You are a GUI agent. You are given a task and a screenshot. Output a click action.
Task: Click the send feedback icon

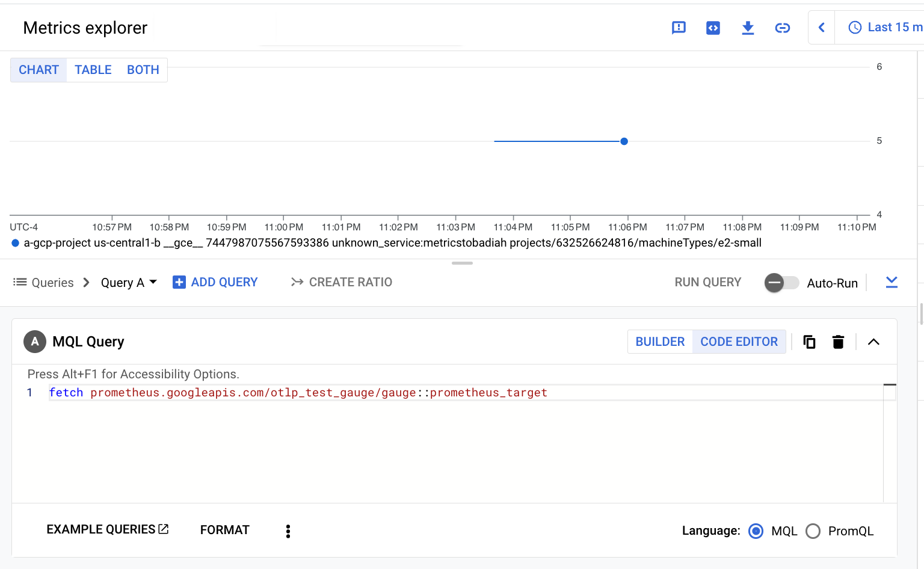pyautogui.click(x=679, y=28)
